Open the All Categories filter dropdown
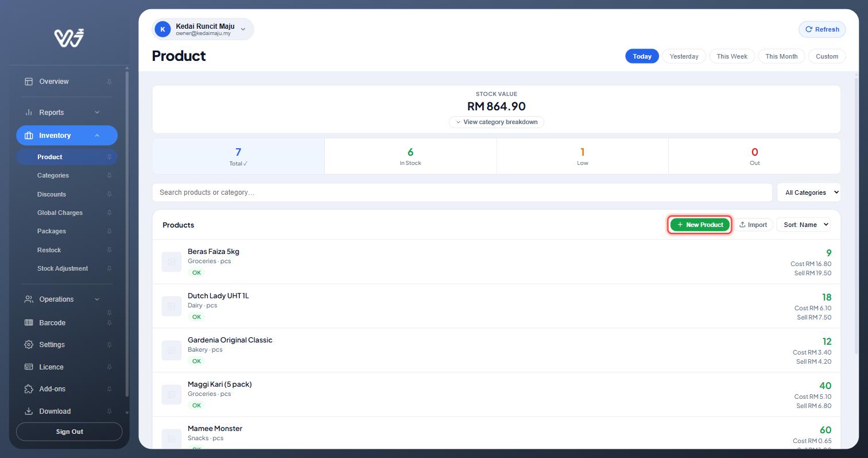 click(809, 193)
